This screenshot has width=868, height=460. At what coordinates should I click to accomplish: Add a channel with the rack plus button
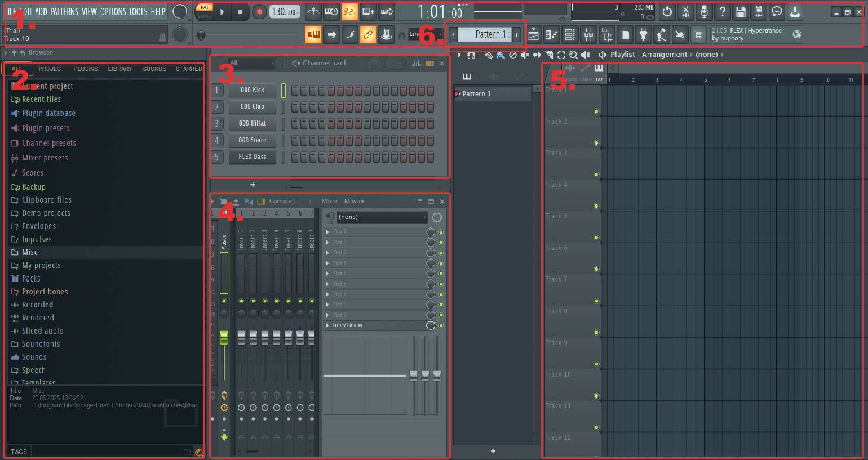253,185
